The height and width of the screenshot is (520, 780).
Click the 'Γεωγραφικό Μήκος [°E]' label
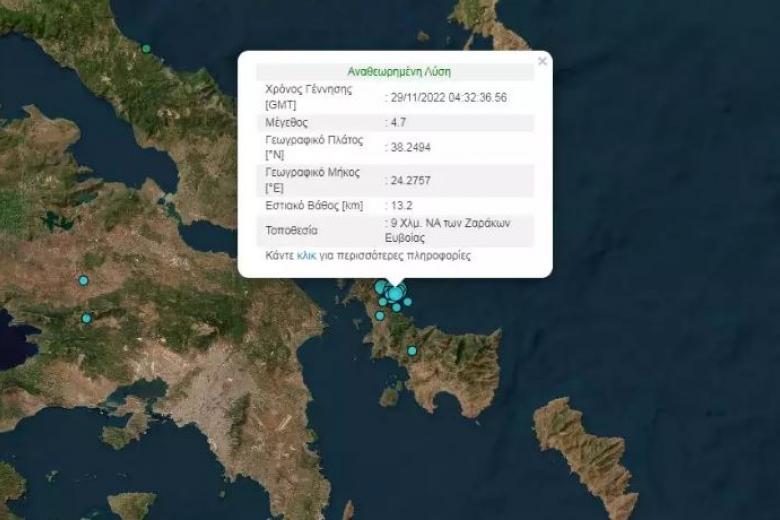pos(312,180)
